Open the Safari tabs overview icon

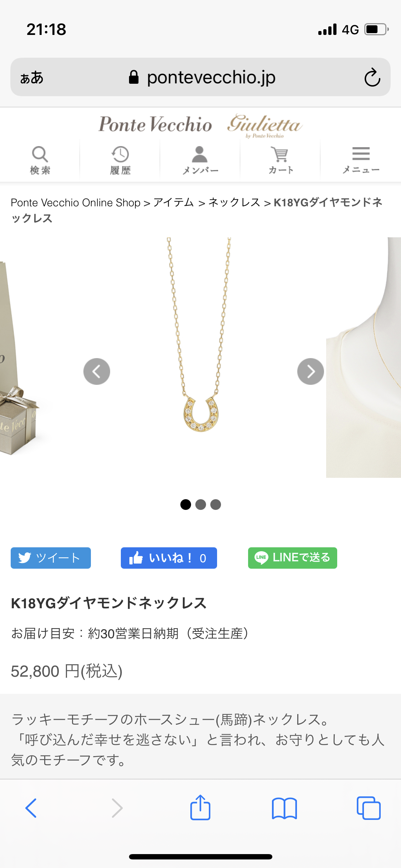click(x=369, y=808)
